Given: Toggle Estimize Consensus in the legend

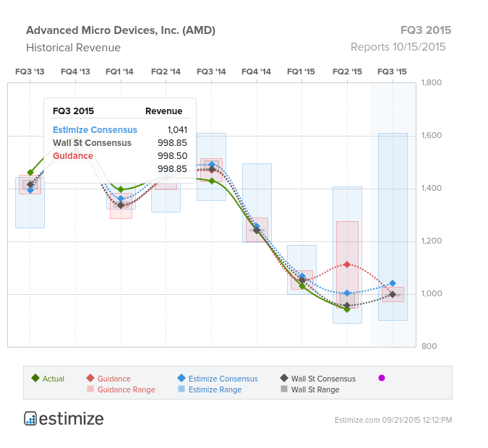Looking at the screenshot, I should [x=218, y=379].
